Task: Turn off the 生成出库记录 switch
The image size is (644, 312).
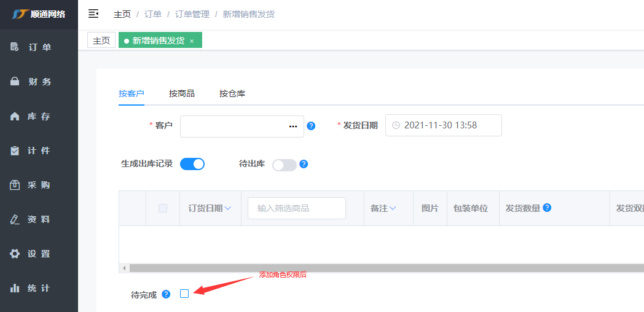Action: click(x=192, y=164)
